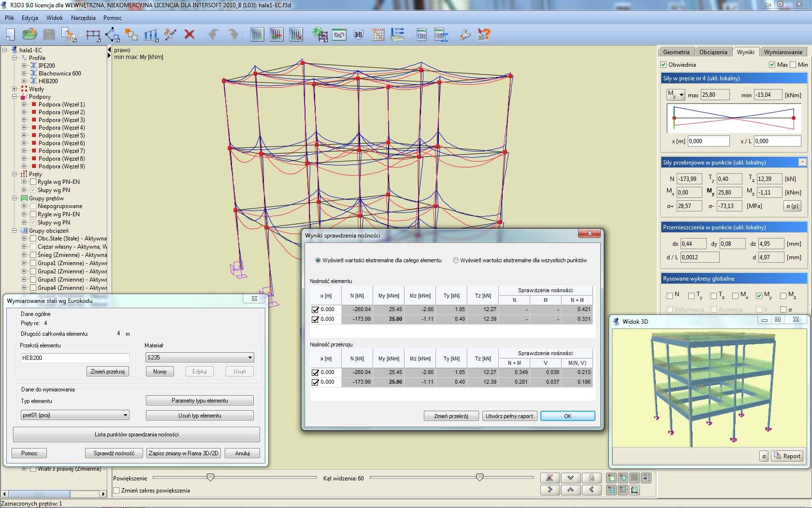Collapse the Grupy obciążeń tree node
Image resolution: width=812 pixels, height=508 pixels.
coord(14,230)
